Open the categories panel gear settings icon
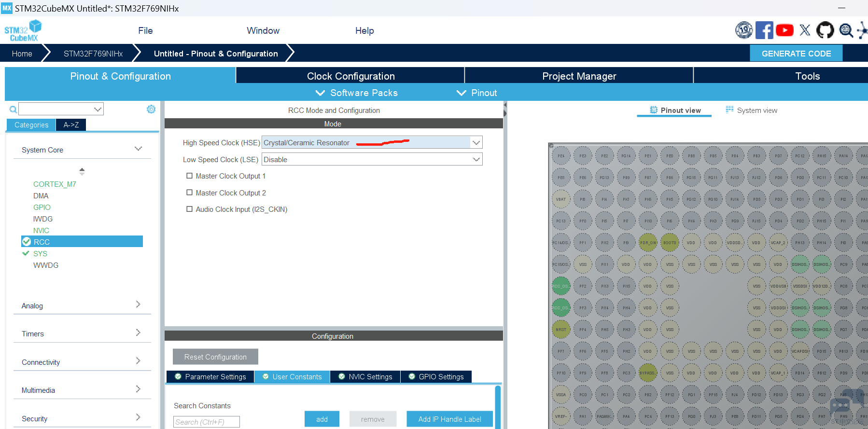868x429 pixels. tap(151, 109)
